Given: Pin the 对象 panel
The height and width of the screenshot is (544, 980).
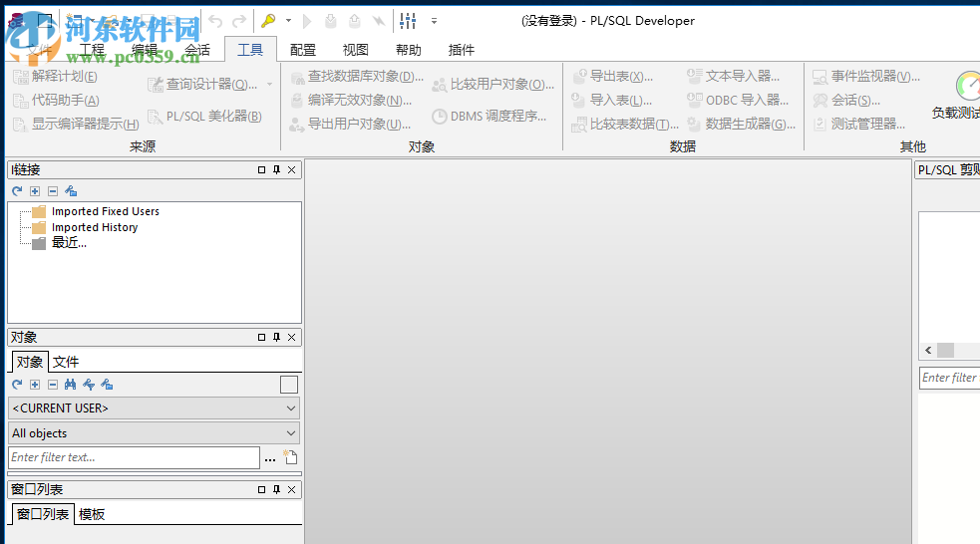Looking at the screenshot, I should [x=276, y=338].
